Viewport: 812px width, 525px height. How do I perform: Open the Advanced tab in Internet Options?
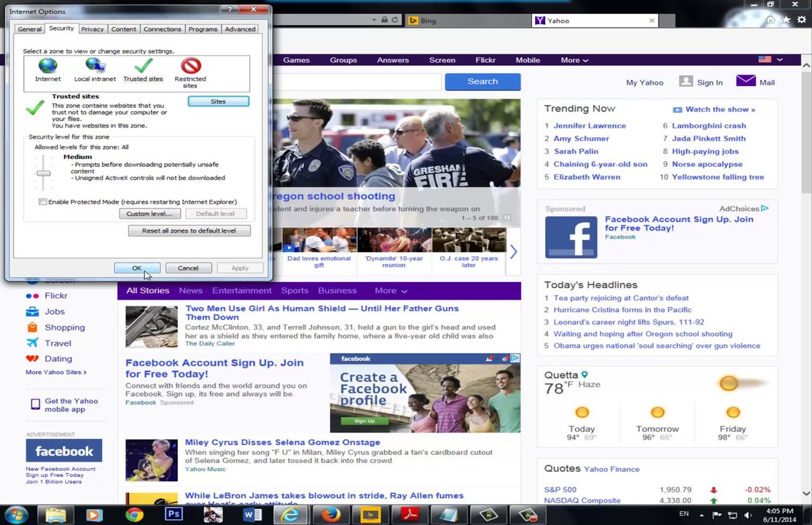(x=240, y=29)
